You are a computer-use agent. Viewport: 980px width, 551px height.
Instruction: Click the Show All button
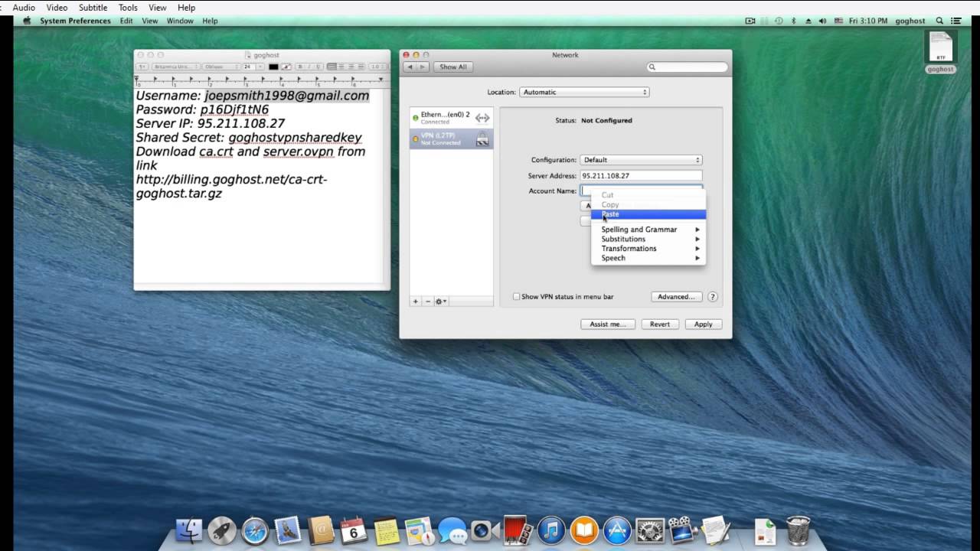coord(453,67)
